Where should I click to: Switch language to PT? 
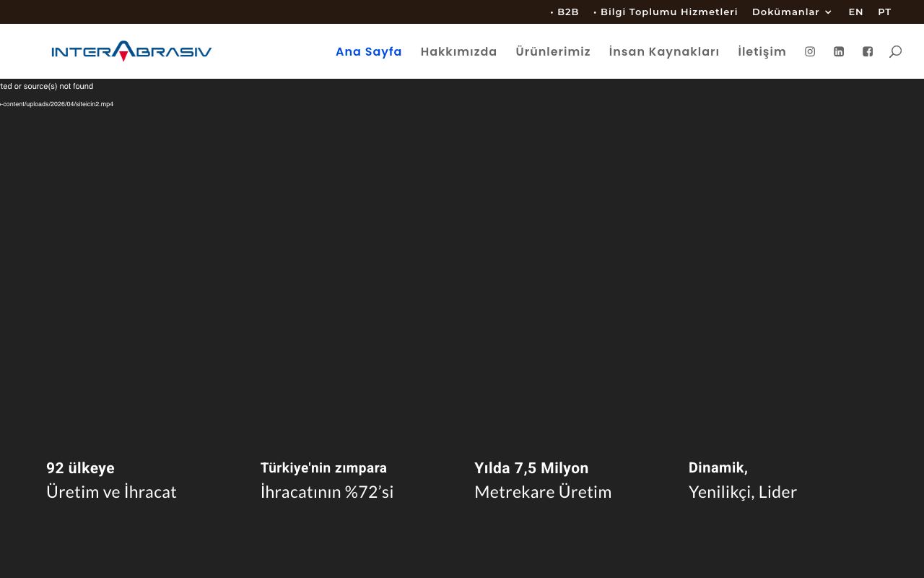point(884,12)
